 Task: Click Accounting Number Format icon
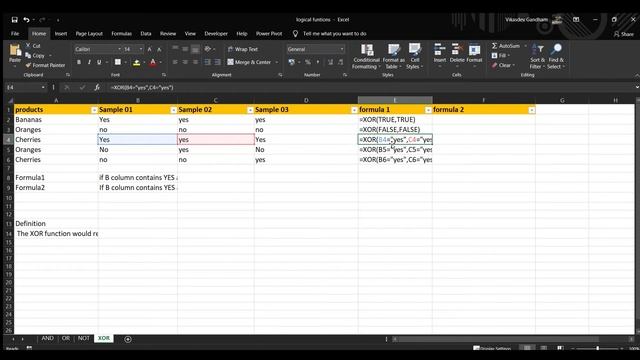click(291, 62)
